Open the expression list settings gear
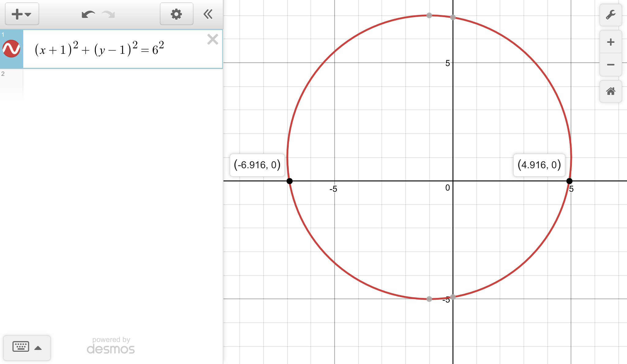627x364 pixels. tap(176, 14)
